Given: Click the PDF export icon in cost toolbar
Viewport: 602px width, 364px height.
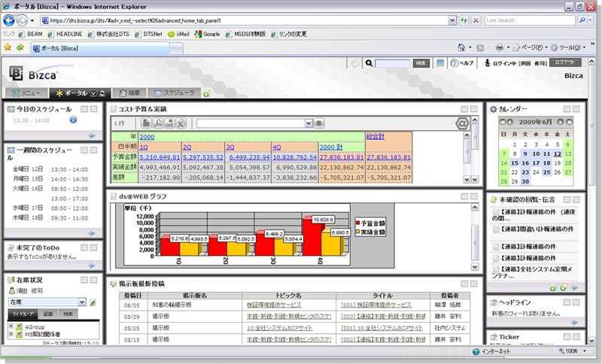Looking at the screenshot, I should coord(158,123).
